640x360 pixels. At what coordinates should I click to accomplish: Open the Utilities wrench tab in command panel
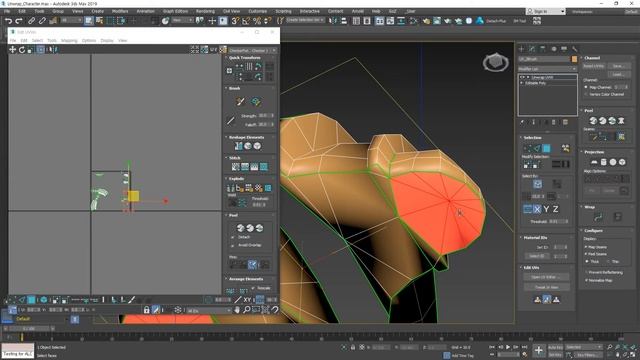click(575, 49)
